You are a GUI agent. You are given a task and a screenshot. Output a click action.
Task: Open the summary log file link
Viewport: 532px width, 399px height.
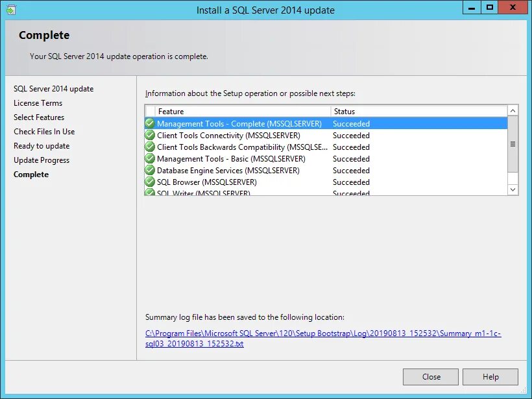pyautogui.click(x=323, y=338)
